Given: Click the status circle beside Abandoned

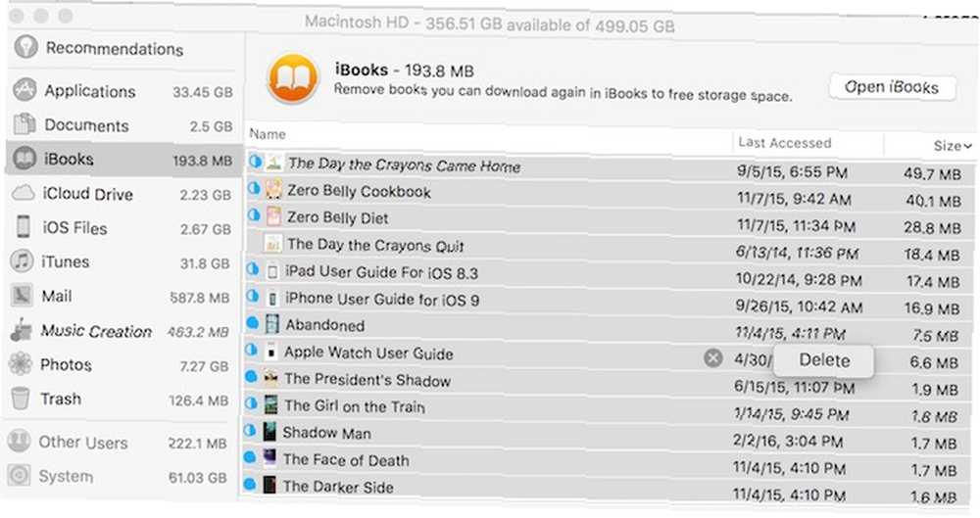Looking at the screenshot, I should pos(253,323).
